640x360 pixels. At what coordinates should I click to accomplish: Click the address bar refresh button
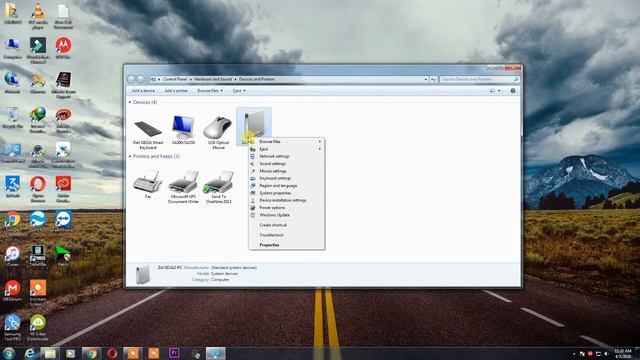(433, 79)
